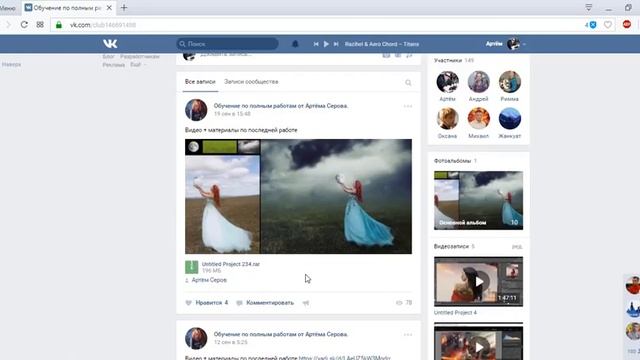This screenshot has width=640, height=360.
Task: Open the original photo with white dress
Action: click(222, 204)
